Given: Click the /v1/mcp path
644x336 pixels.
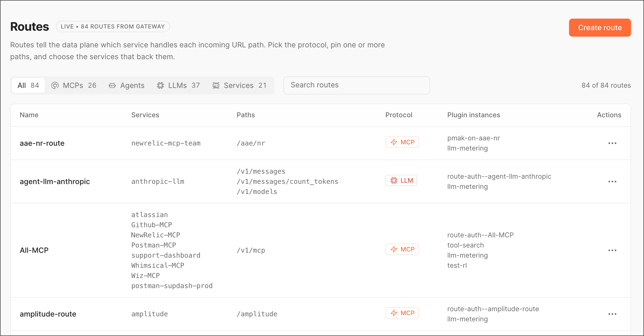Looking at the screenshot, I should pyautogui.click(x=251, y=250).
